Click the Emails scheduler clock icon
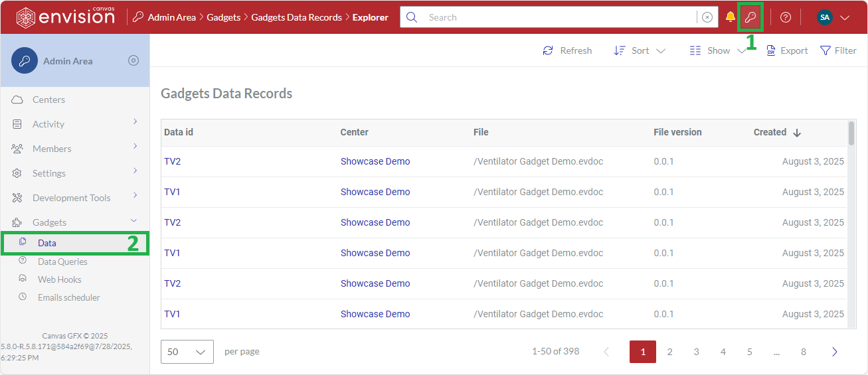868x375 pixels. tap(23, 297)
